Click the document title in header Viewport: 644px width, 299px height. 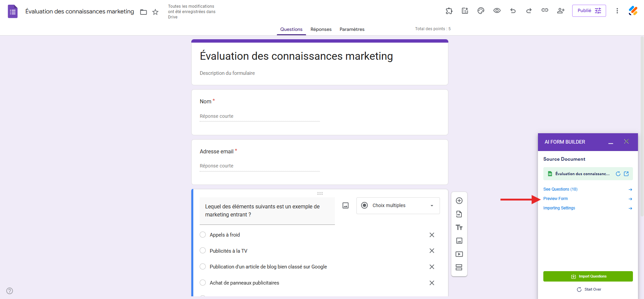coord(80,11)
